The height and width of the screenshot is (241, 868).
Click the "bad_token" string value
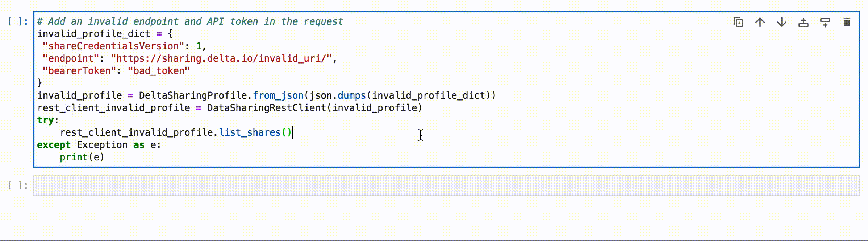pyautogui.click(x=159, y=71)
